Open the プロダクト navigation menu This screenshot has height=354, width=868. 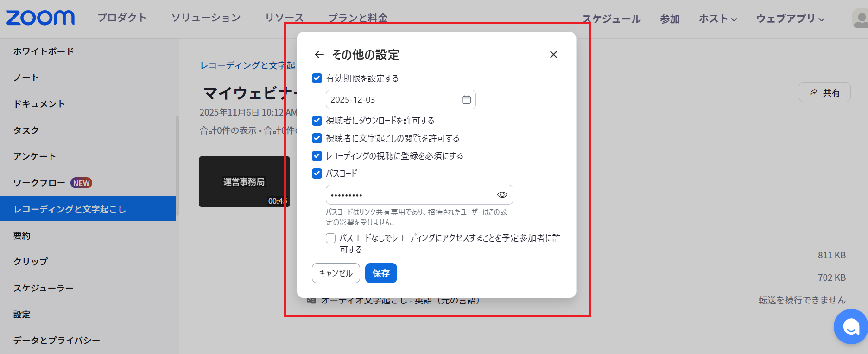tap(122, 18)
